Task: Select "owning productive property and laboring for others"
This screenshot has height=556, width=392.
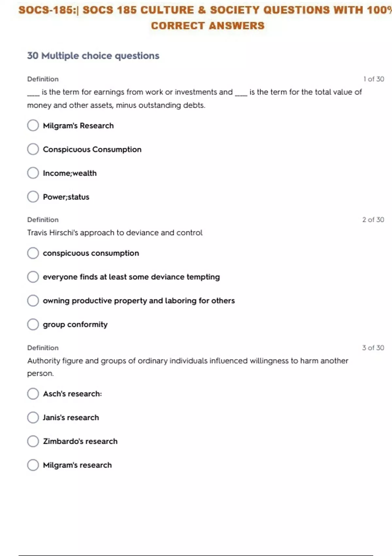Action: (x=33, y=301)
